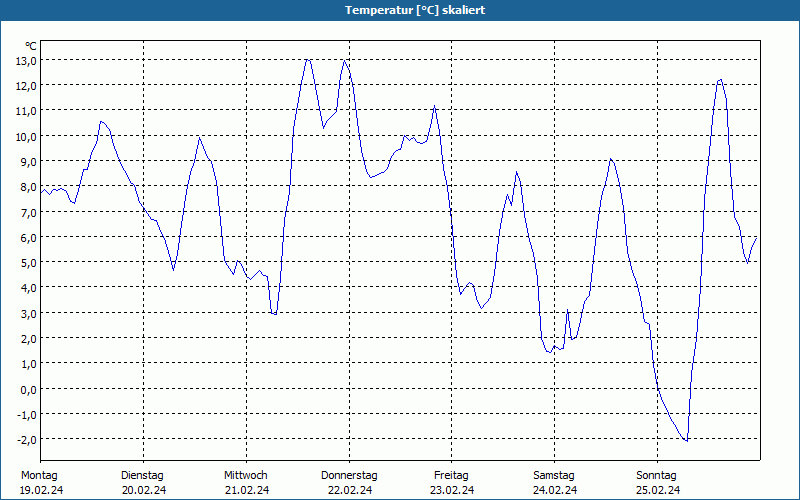Select the 7,0 y-axis value
The width and height of the screenshot is (800, 500).
(x=29, y=212)
